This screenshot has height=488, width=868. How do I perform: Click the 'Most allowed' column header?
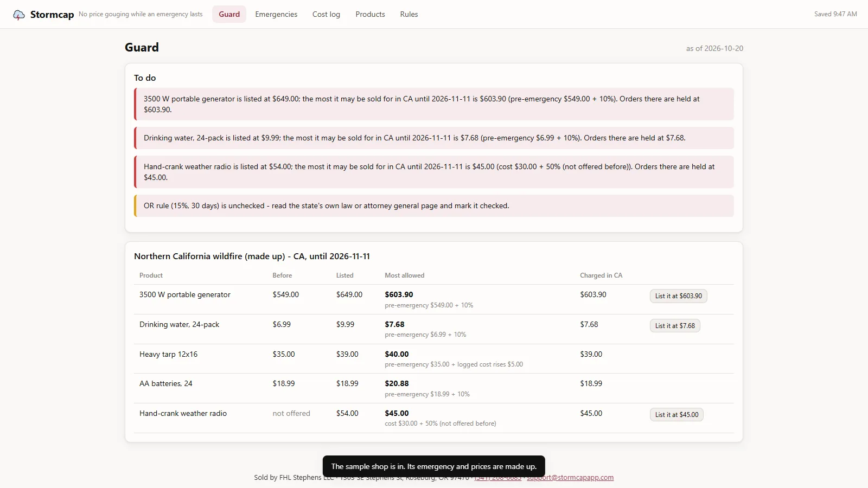tap(405, 275)
